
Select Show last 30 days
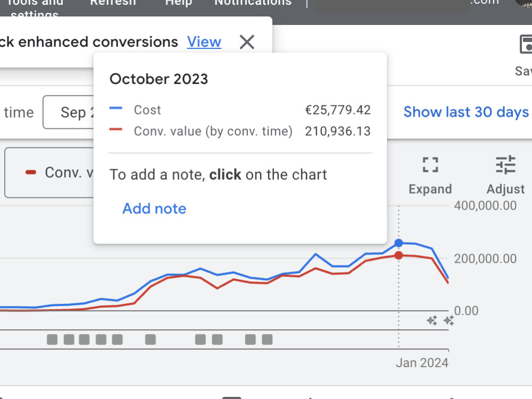coord(466,112)
